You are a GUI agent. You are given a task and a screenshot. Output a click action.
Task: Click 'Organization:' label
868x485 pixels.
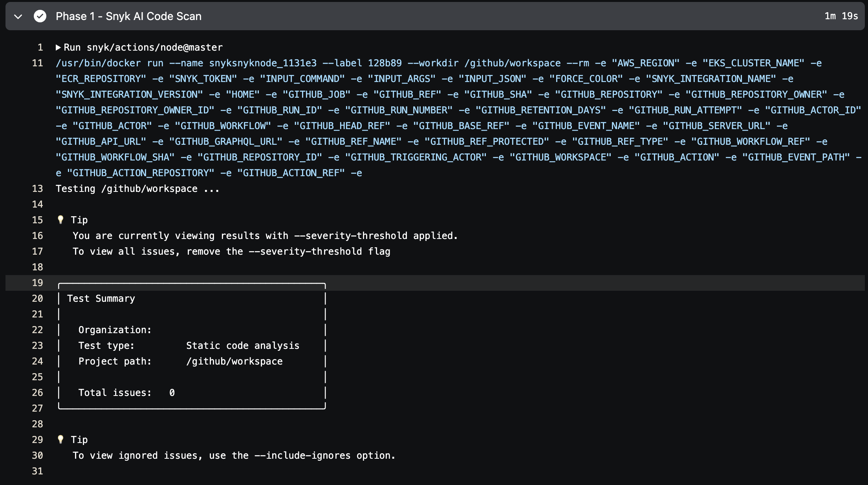[115, 330]
